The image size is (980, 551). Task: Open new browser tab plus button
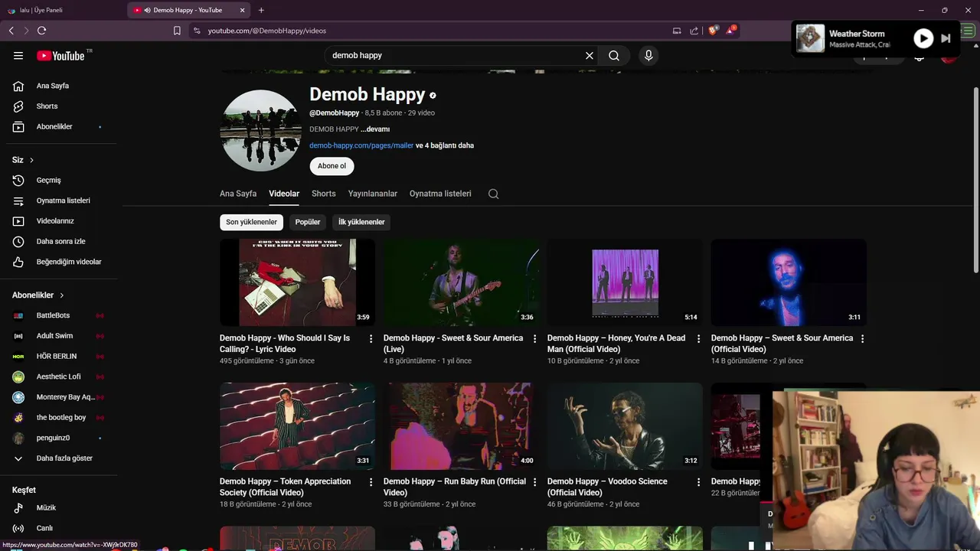click(x=261, y=10)
